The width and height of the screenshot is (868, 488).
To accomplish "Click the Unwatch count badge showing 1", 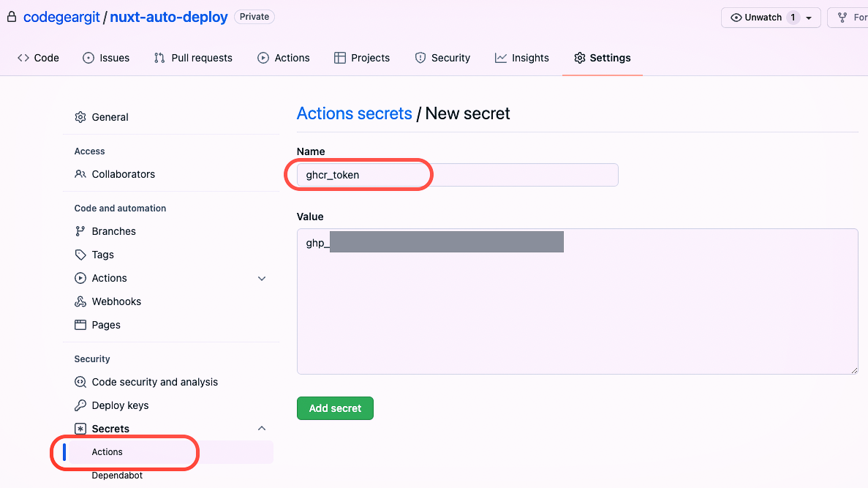I will pyautogui.click(x=793, y=18).
